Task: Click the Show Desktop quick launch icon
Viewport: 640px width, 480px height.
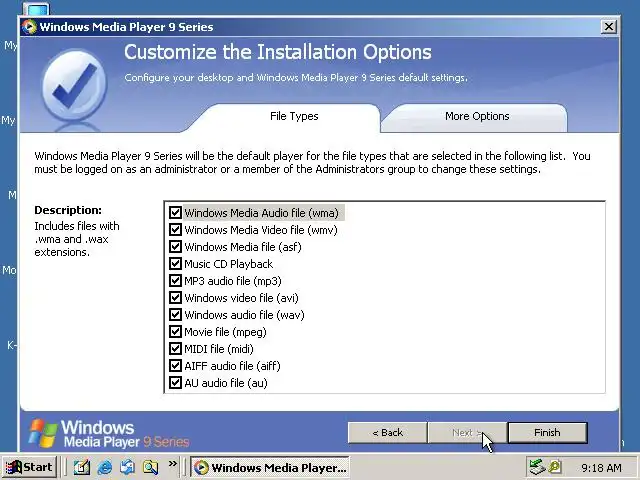Action: click(x=82, y=467)
